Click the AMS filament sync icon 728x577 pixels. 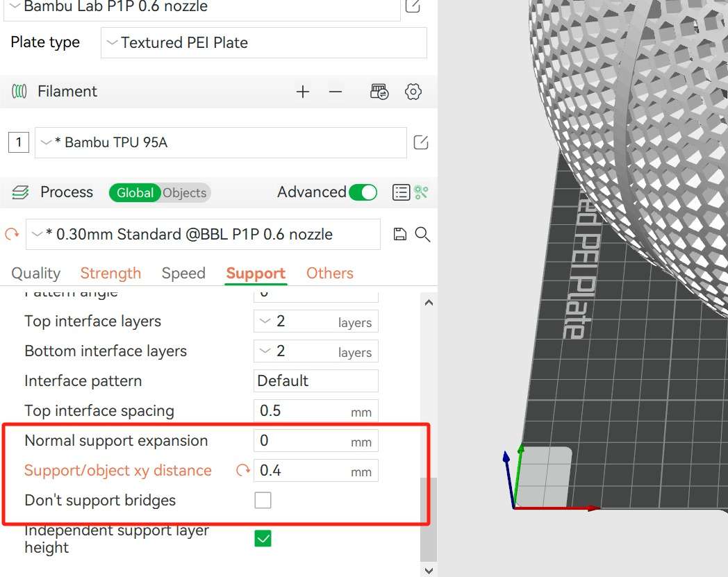379,92
